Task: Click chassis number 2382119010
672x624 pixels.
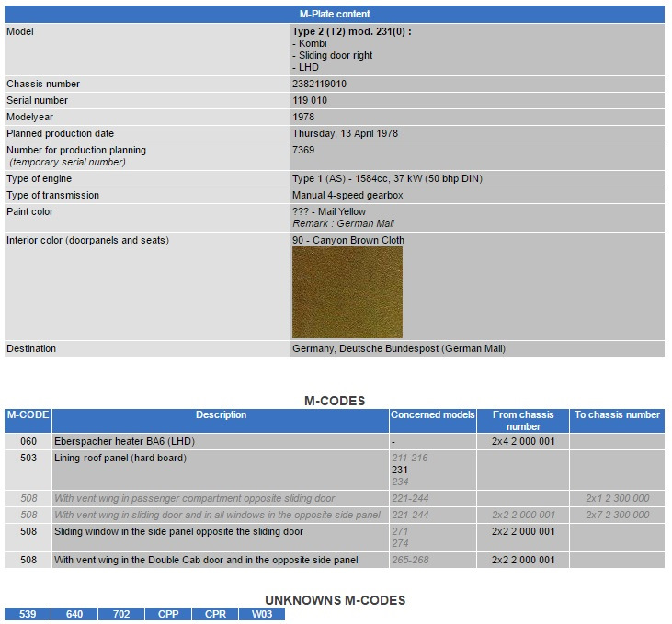Action: click(x=319, y=84)
